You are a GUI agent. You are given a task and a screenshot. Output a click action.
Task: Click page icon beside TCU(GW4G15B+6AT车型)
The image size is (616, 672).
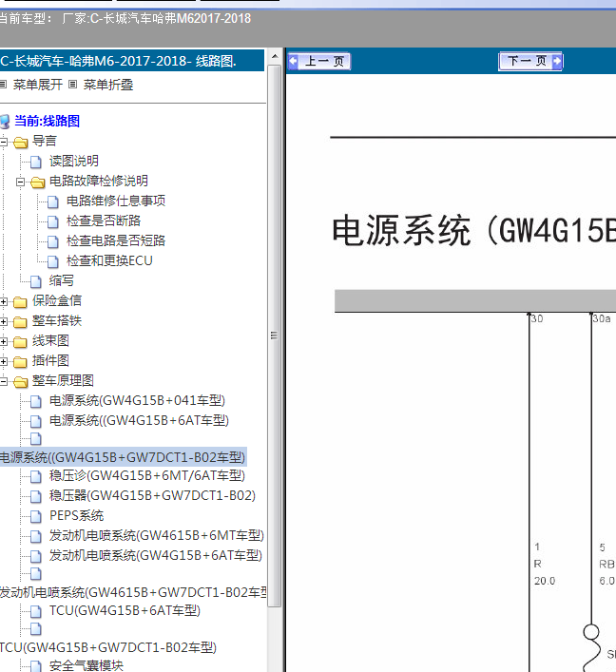[36, 611]
